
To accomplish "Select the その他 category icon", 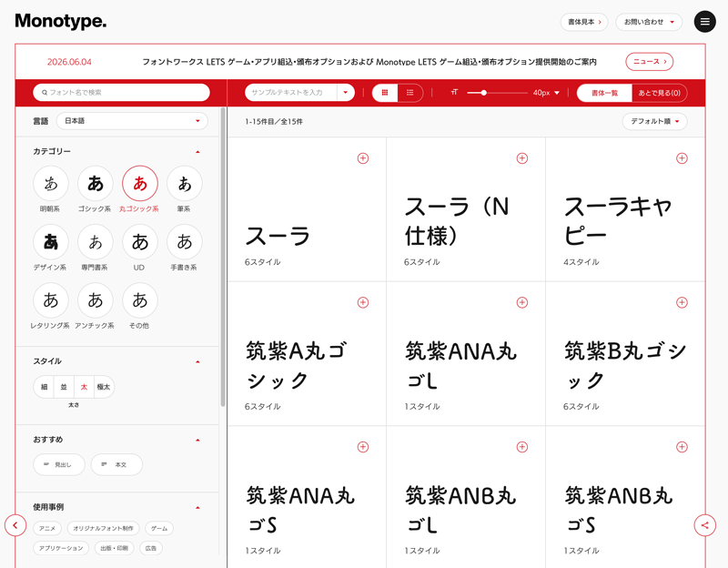I will coord(140,300).
